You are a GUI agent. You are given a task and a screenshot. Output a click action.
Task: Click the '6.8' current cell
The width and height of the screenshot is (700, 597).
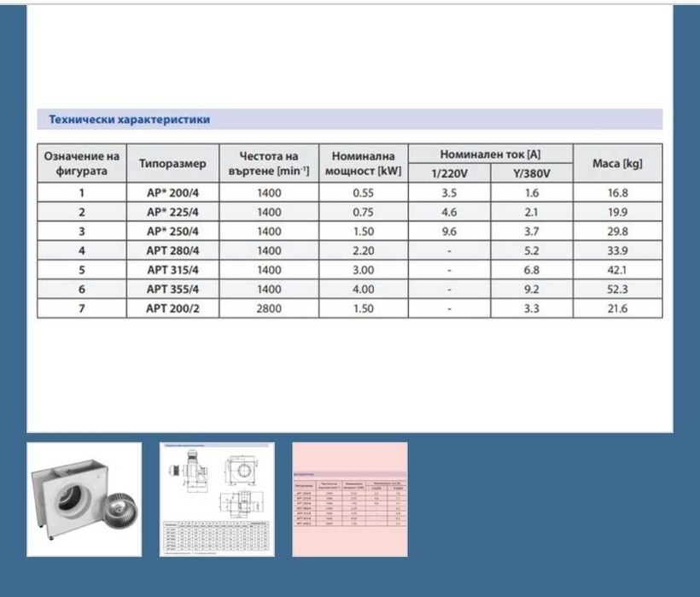click(x=532, y=270)
